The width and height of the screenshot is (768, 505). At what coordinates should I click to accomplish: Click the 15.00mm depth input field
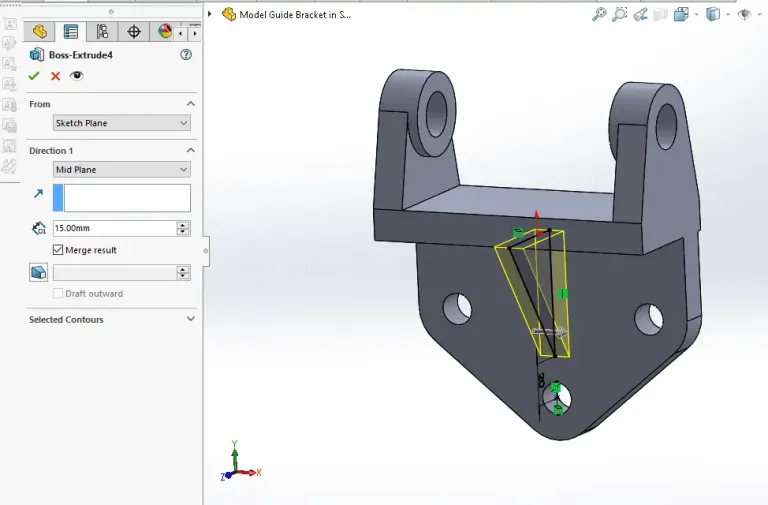pos(113,228)
